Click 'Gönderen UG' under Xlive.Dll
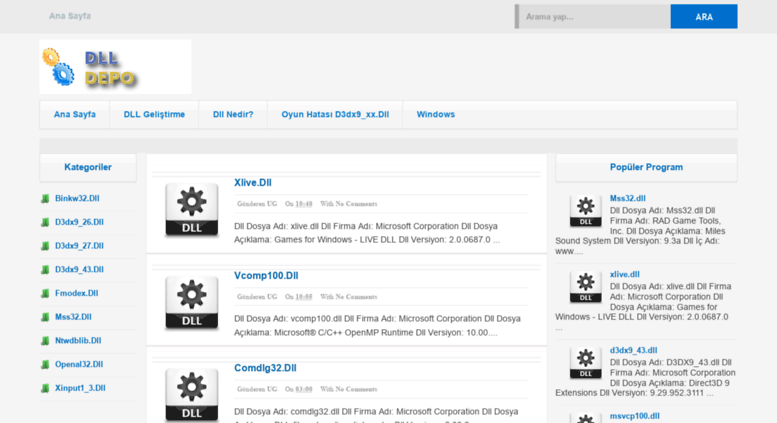Viewport: 777px width, 423px height. tap(257, 204)
